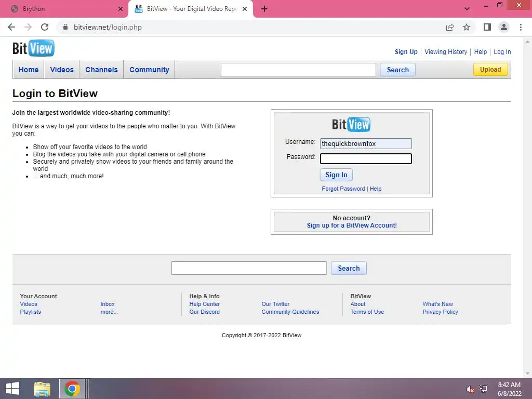
Task: Click the BitView logo in the header
Action: click(33, 48)
